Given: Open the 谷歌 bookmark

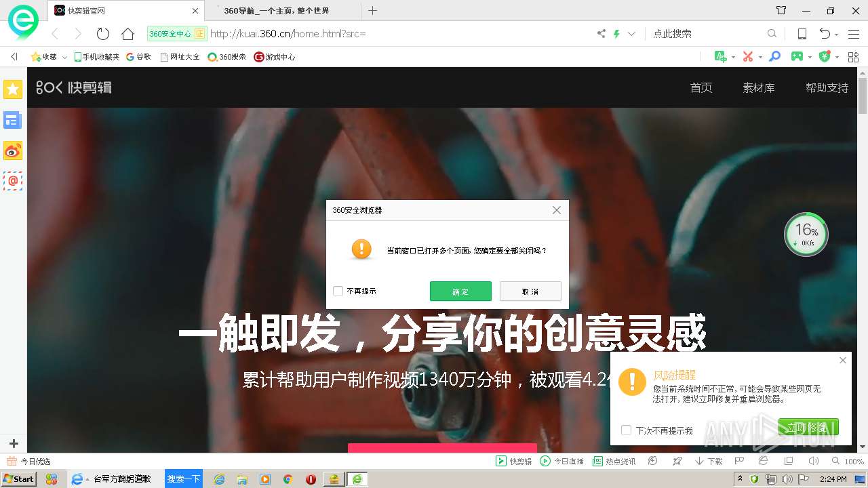Looking at the screenshot, I should click(138, 57).
